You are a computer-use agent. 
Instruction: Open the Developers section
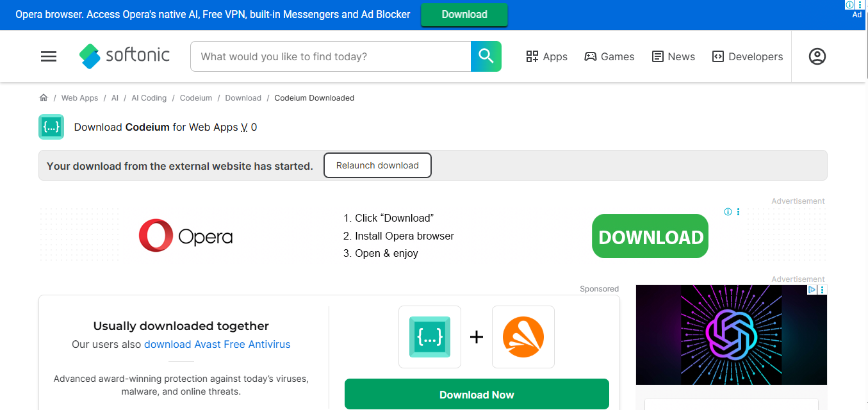pos(748,56)
